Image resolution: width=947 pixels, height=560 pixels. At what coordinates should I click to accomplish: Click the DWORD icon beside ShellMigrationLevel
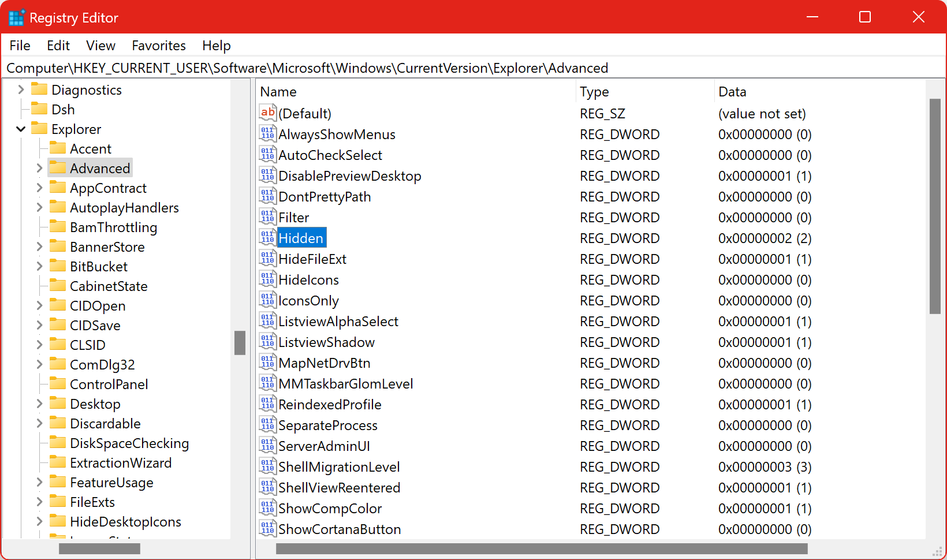click(x=267, y=466)
